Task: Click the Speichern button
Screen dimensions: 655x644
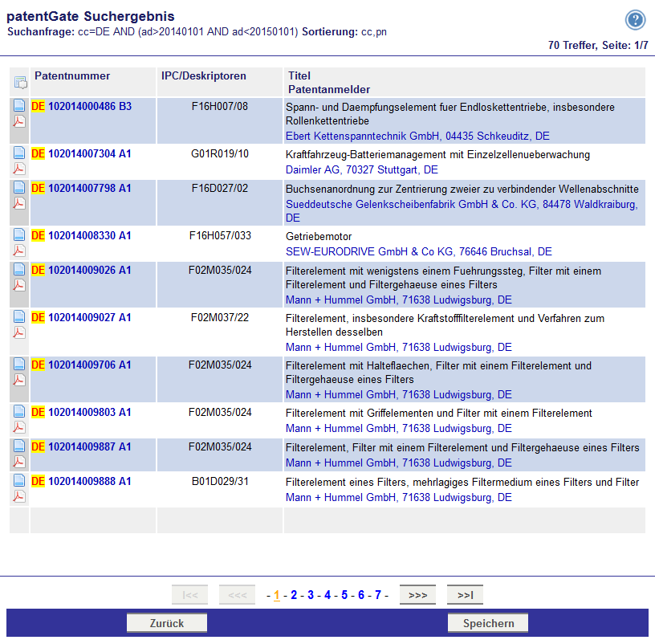Action: point(488,623)
